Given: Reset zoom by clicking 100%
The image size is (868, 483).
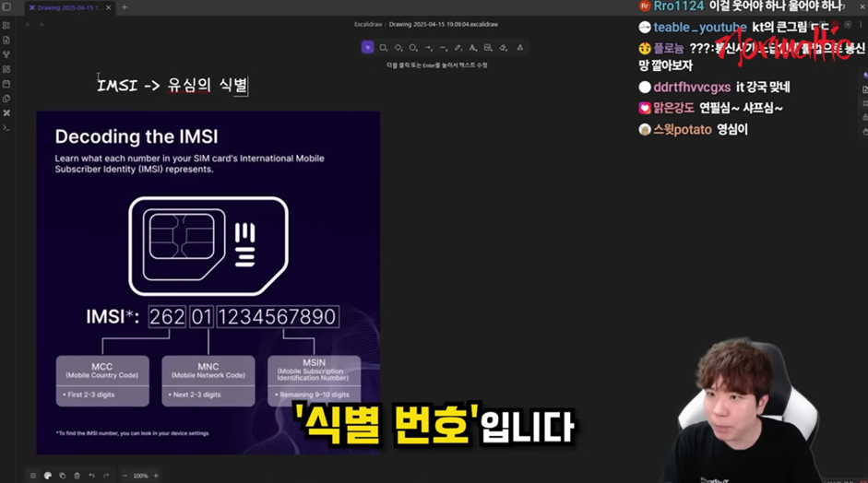Looking at the screenshot, I should tap(140, 476).
